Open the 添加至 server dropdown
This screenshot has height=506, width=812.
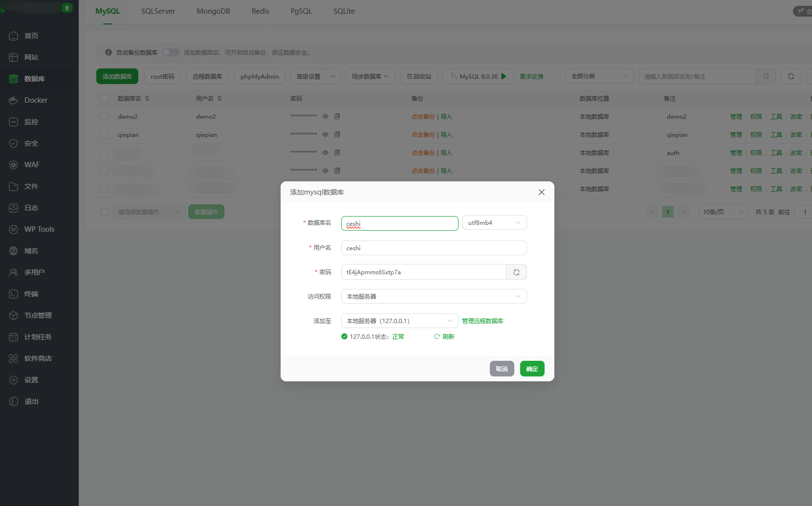point(399,321)
